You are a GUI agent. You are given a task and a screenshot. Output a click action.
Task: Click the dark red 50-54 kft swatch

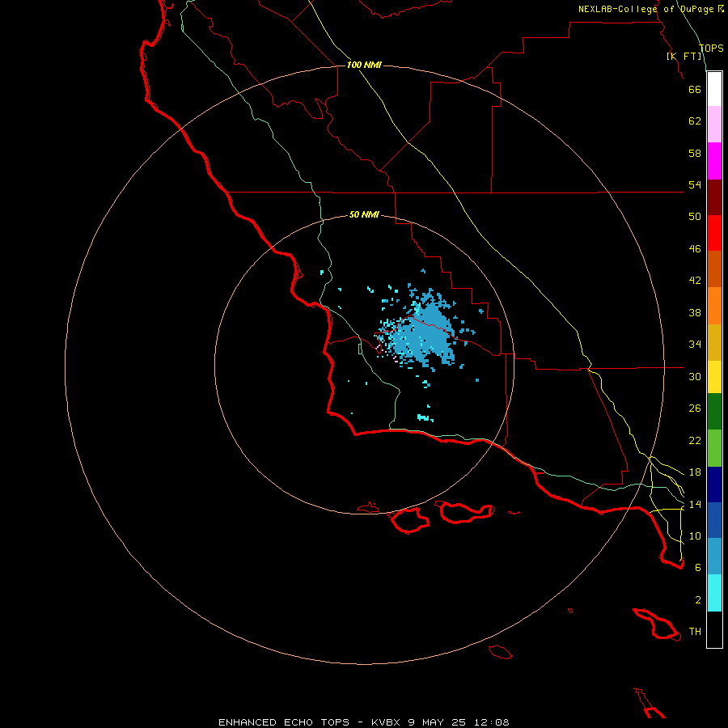point(714,197)
